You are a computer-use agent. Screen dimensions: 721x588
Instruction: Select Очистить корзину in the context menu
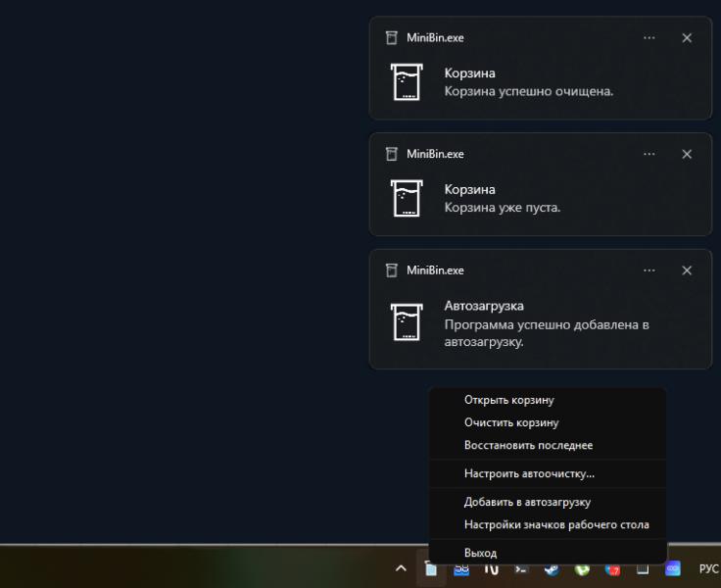pos(548,422)
